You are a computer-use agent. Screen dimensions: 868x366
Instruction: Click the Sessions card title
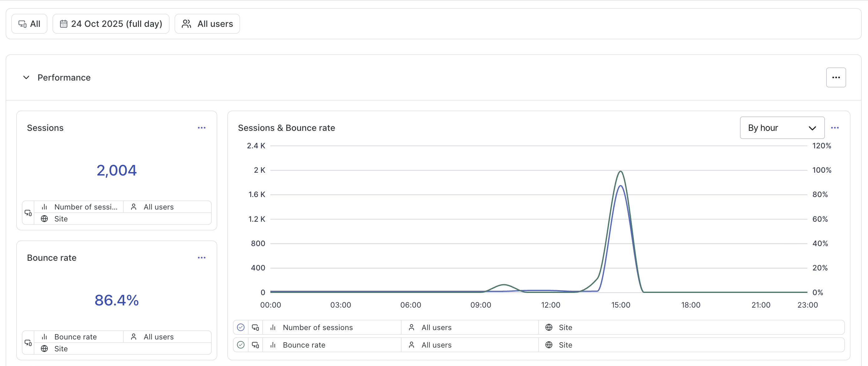(x=45, y=128)
